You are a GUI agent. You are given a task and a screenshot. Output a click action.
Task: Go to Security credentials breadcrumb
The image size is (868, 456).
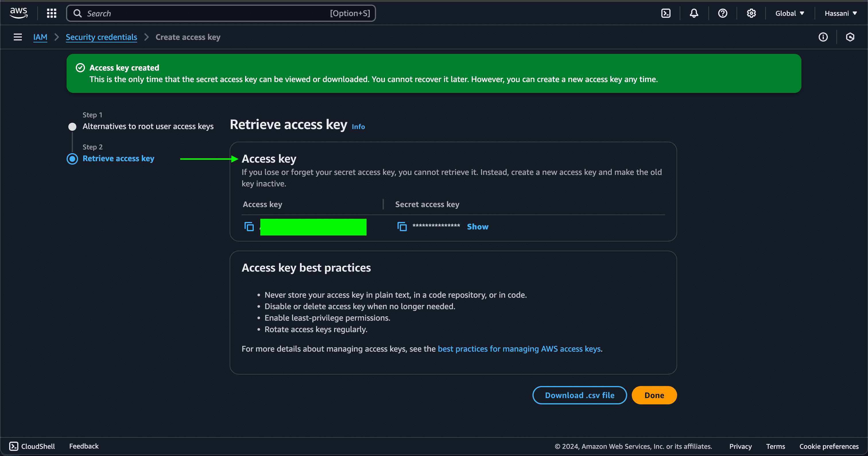click(101, 37)
